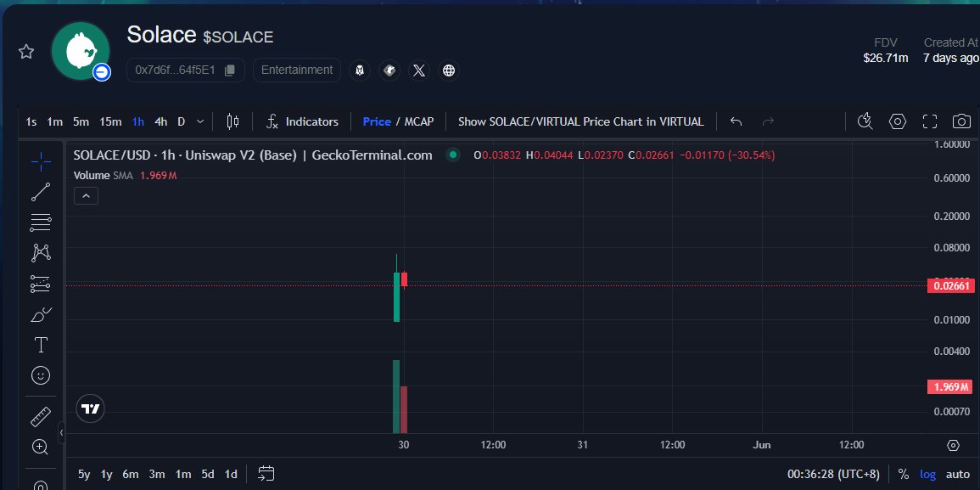Open the owl icon link beside Entertainment

pos(360,70)
